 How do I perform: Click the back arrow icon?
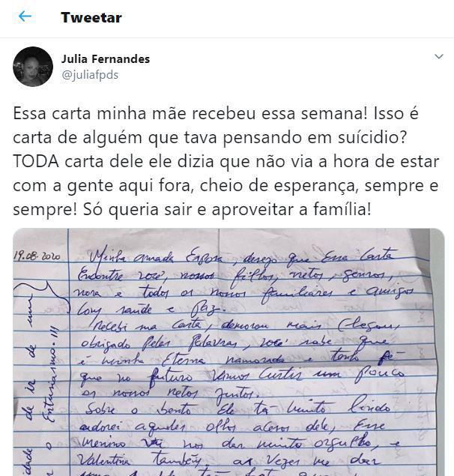(x=25, y=16)
